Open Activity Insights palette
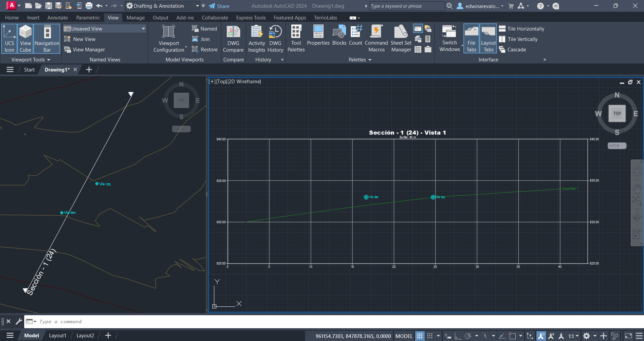Viewport: 644px width, 341px height. pos(257,39)
